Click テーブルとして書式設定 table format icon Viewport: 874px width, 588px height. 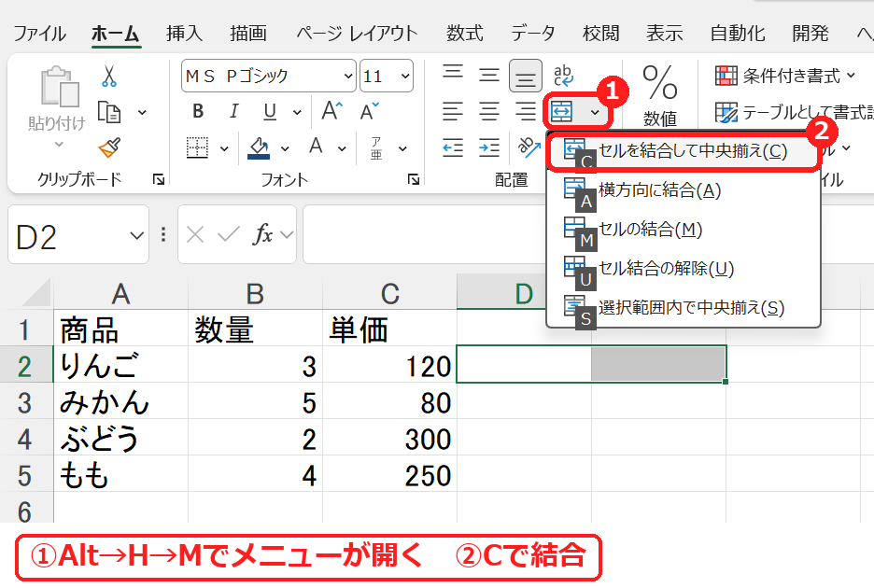coord(726,113)
